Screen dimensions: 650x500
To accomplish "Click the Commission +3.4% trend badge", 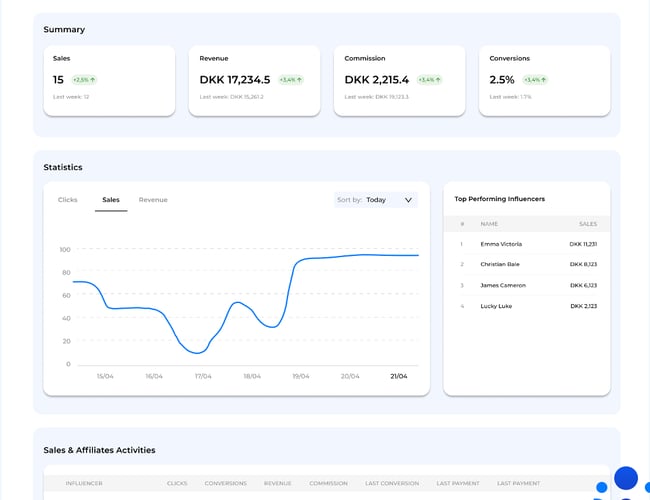I will point(430,79).
